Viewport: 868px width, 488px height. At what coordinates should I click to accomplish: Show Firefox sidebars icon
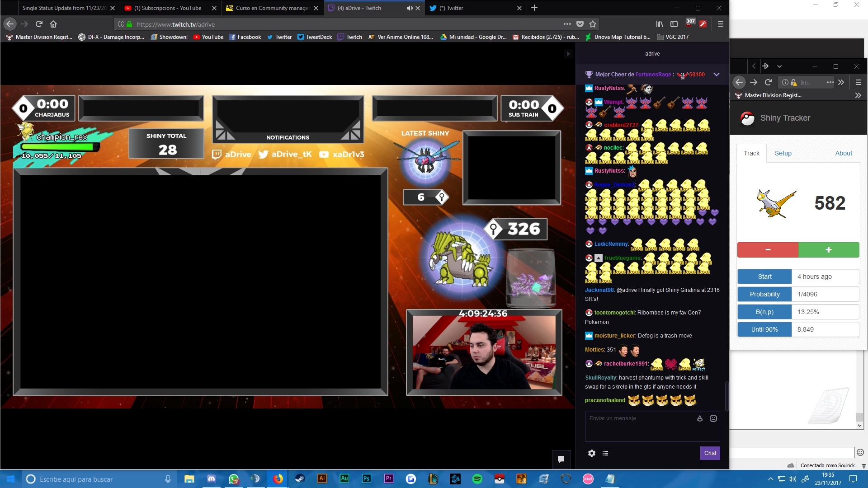click(674, 24)
